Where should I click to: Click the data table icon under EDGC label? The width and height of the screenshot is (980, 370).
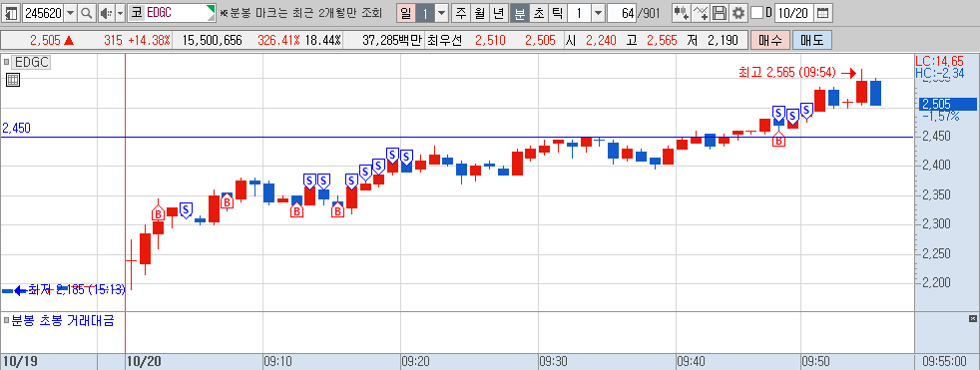click(13, 80)
